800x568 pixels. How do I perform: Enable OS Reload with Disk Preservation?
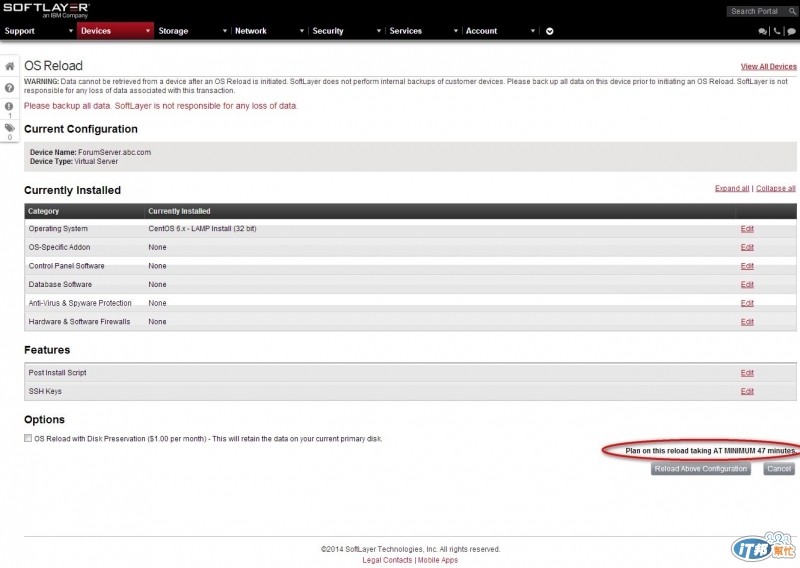coord(28,438)
